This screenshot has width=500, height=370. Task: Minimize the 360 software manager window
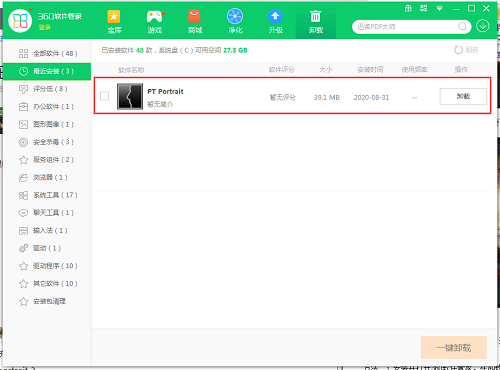(456, 9)
